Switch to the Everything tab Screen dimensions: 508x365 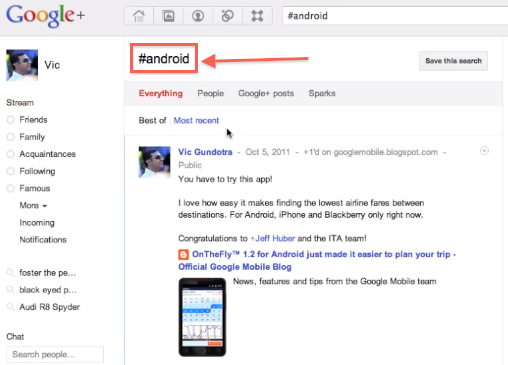coord(161,93)
